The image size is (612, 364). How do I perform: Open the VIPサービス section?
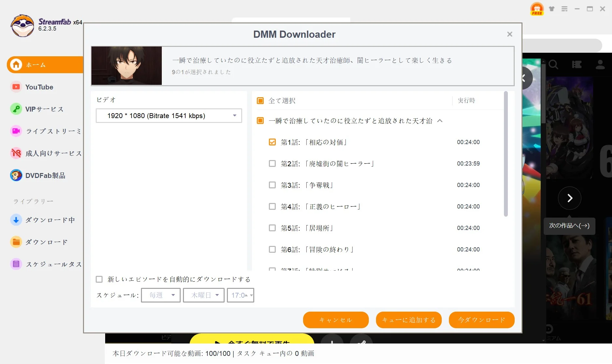tap(44, 109)
